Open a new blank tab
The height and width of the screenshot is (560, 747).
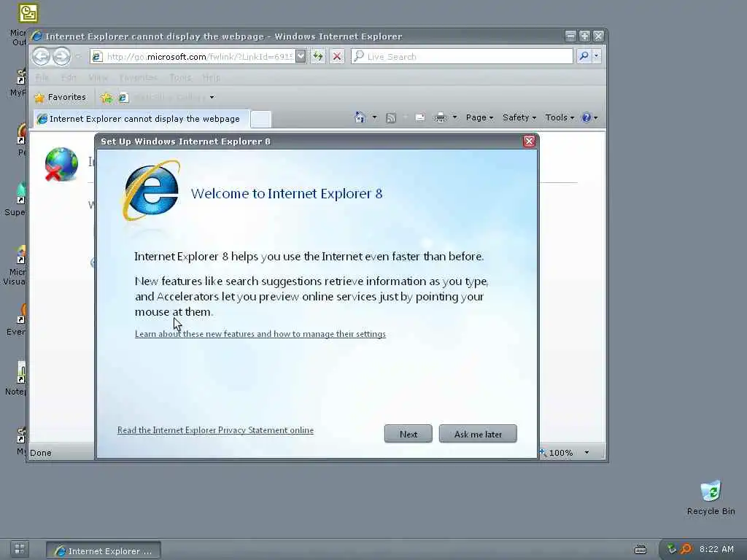[x=260, y=119]
